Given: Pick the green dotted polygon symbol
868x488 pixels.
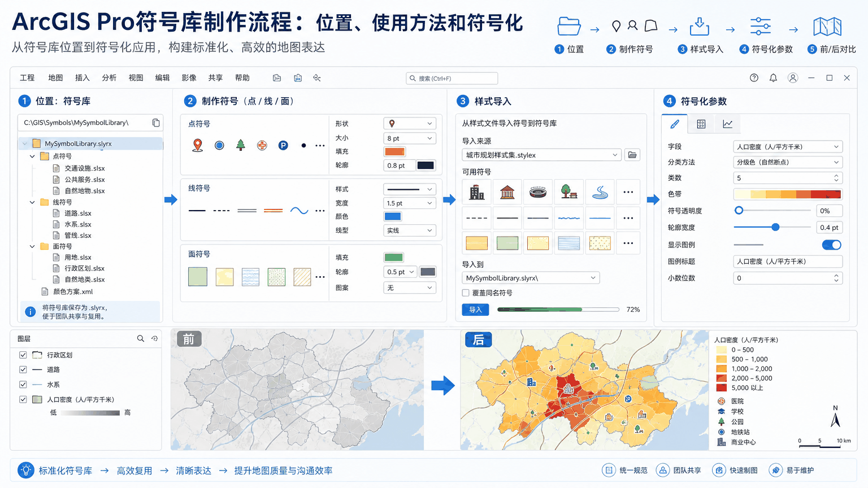Looking at the screenshot, I should tap(276, 277).
